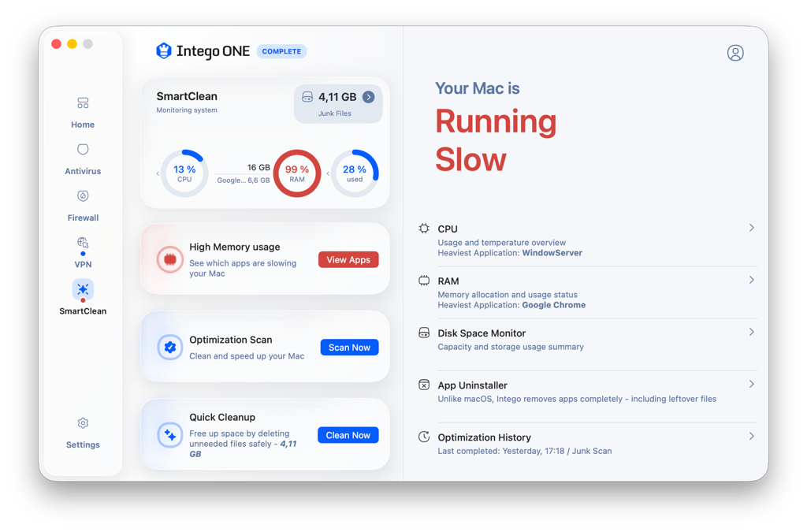Image resolution: width=807 pixels, height=532 pixels.
Task: Click the user account profile icon
Action: tap(735, 53)
